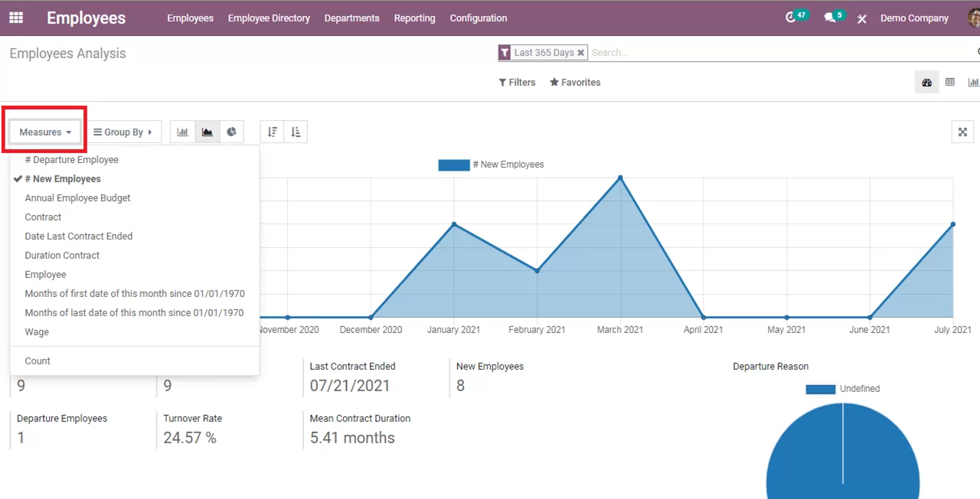
Task: Open the Configuration menu
Action: coord(479,18)
